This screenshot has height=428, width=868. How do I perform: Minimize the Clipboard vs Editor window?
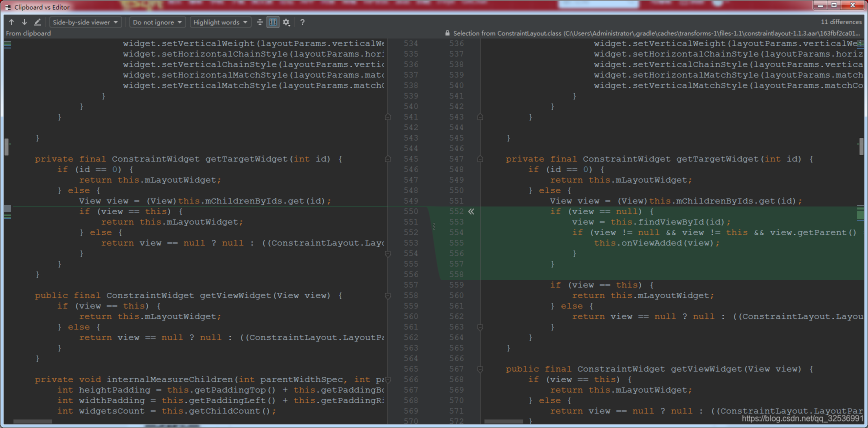[820, 5]
